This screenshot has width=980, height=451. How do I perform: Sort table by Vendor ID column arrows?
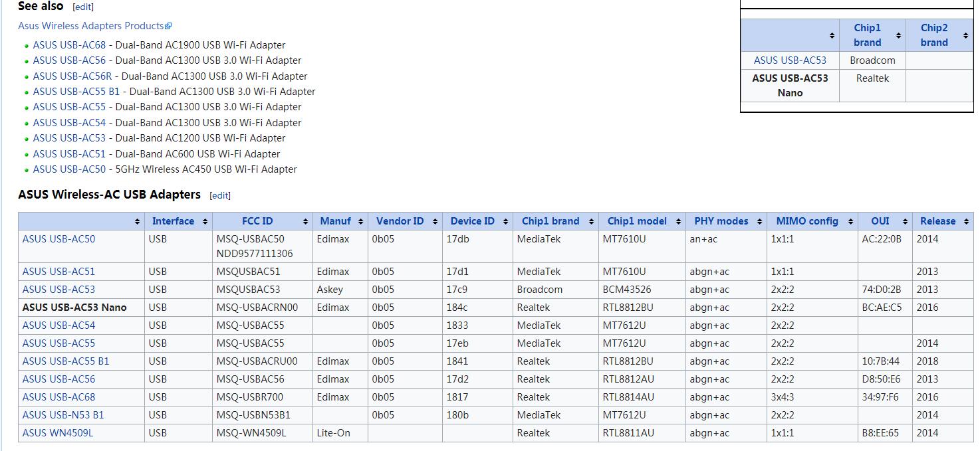pos(435,221)
